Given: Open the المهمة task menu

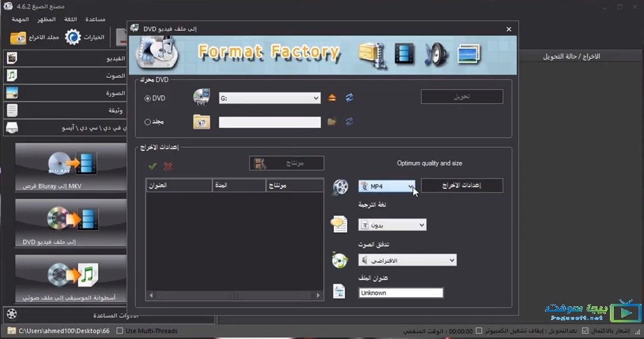Looking at the screenshot, I should [x=20, y=19].
